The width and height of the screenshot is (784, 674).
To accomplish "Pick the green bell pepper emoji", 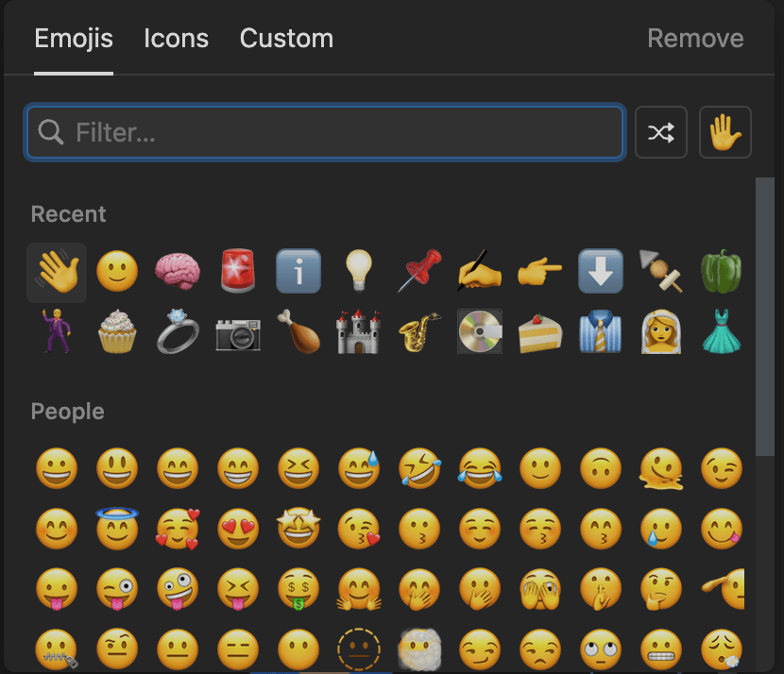I will (x=722, y=271).
